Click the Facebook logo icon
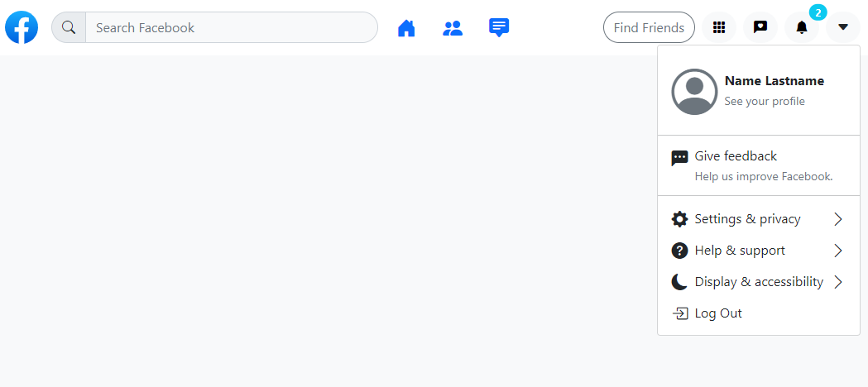 click(x=22, y=27)
